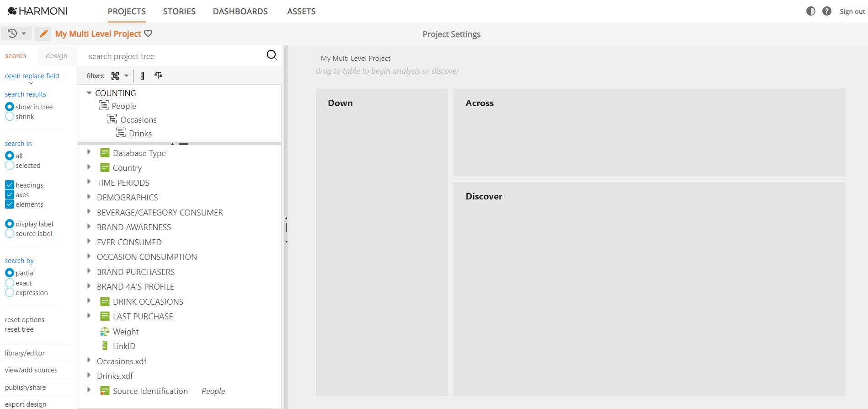Select expression search radio

10,292
